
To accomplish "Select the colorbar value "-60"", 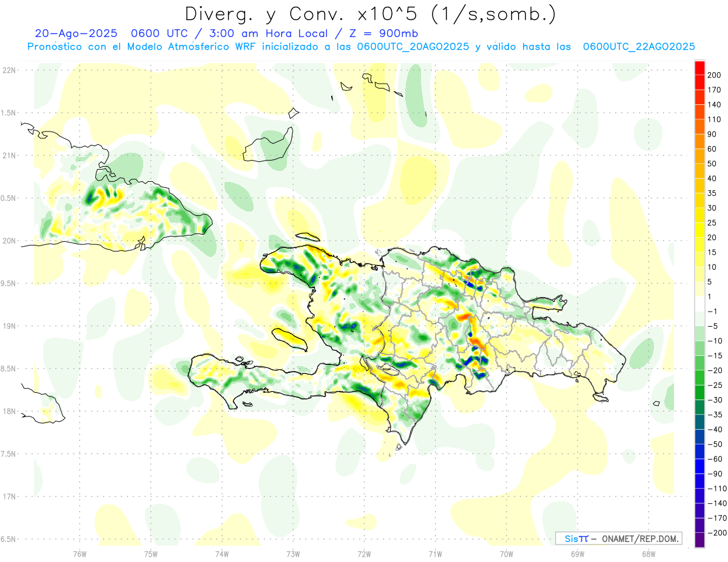I will 715,459.
